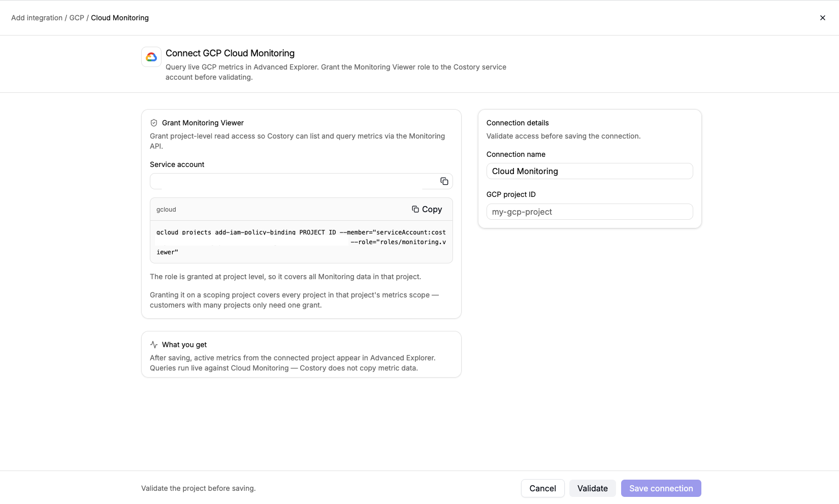Click the 'Grant Monitoring Viewer' heading
The height and width of the screenshot is (504, 839).
(203, 123)
